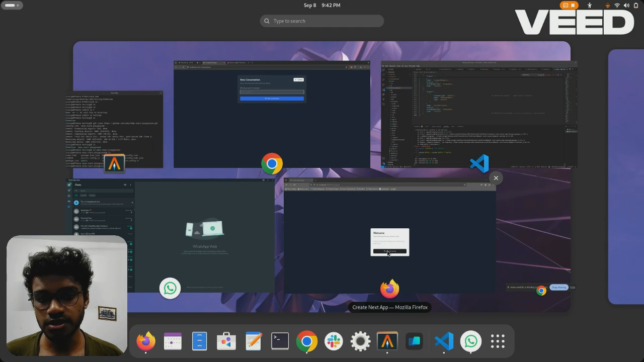Screen dimensions: 644x362
Task: Show all applications grid
Action: coord(498,341)
